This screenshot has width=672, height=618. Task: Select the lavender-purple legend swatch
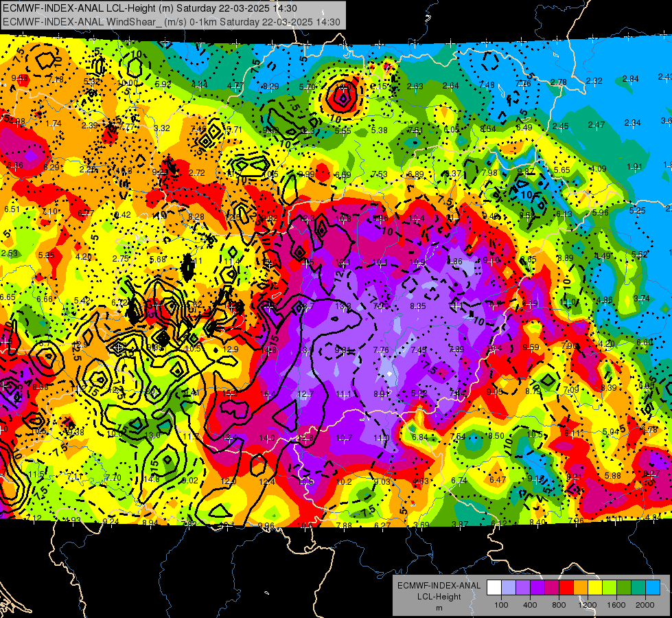point(523,588)
